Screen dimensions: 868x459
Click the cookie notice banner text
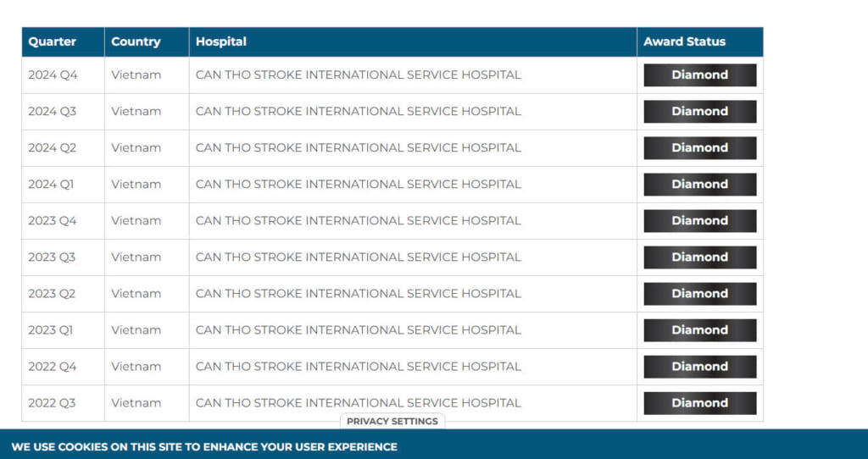pyautogui.click(x=203, y=446)
